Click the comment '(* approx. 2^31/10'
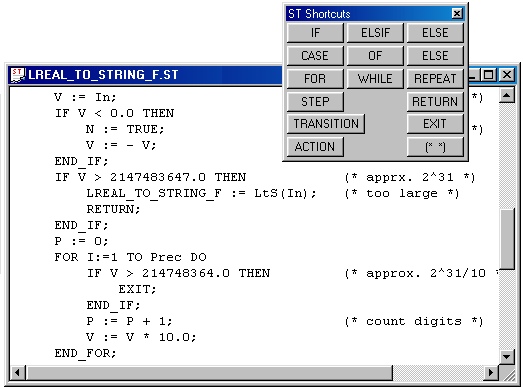Image resolution: width=523 pixels, height=388 pixels. [415, 273]
